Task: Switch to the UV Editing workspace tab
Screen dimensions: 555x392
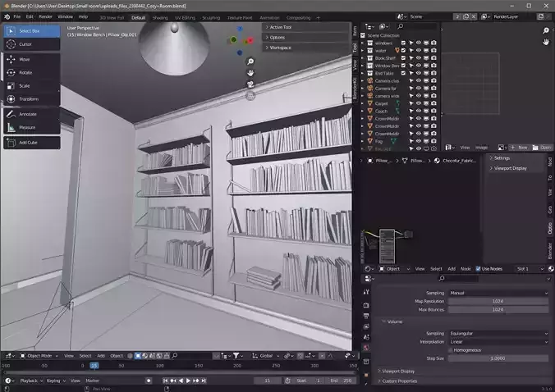Action: [185, 18]
